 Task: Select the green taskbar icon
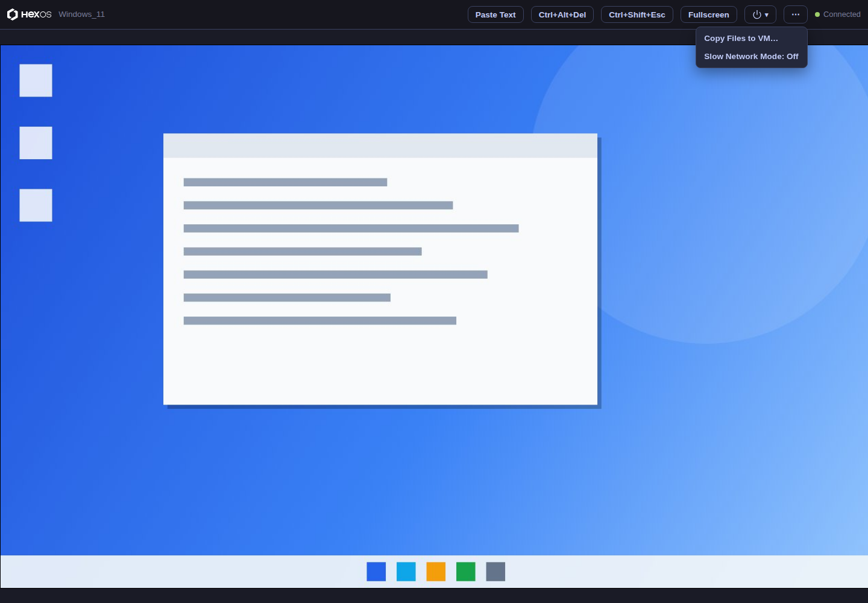coord(466,572)
